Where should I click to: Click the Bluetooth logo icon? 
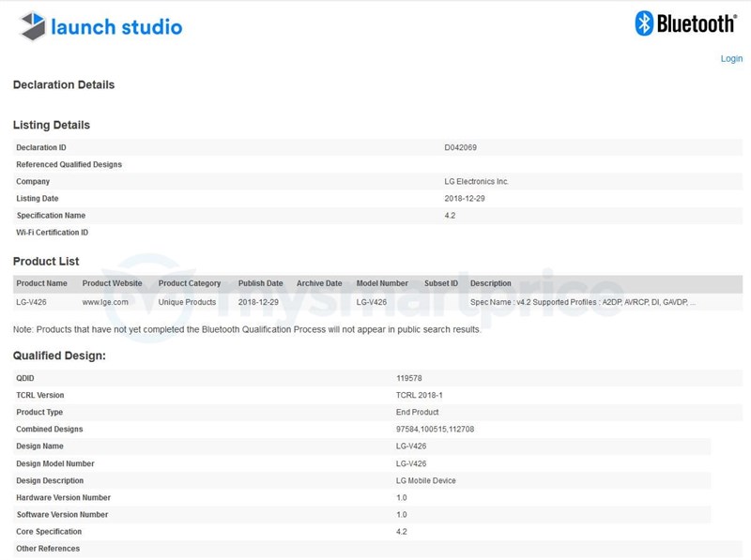tap(646, 23)
